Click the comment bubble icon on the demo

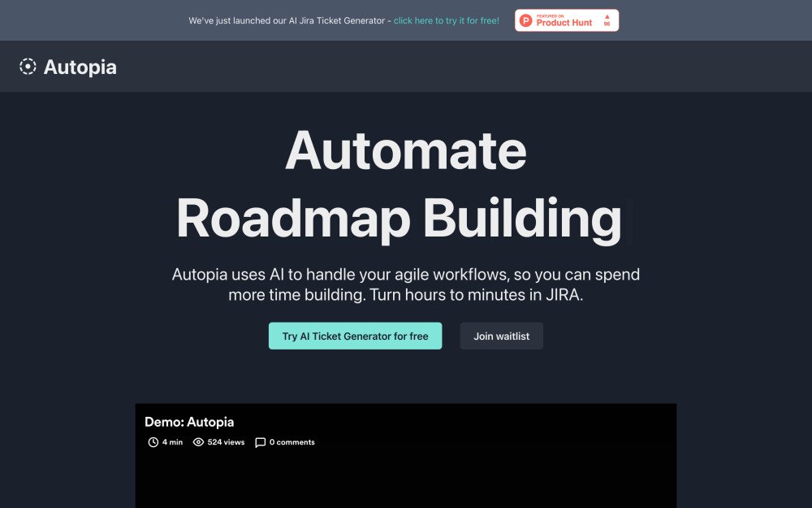click(260, 442)
